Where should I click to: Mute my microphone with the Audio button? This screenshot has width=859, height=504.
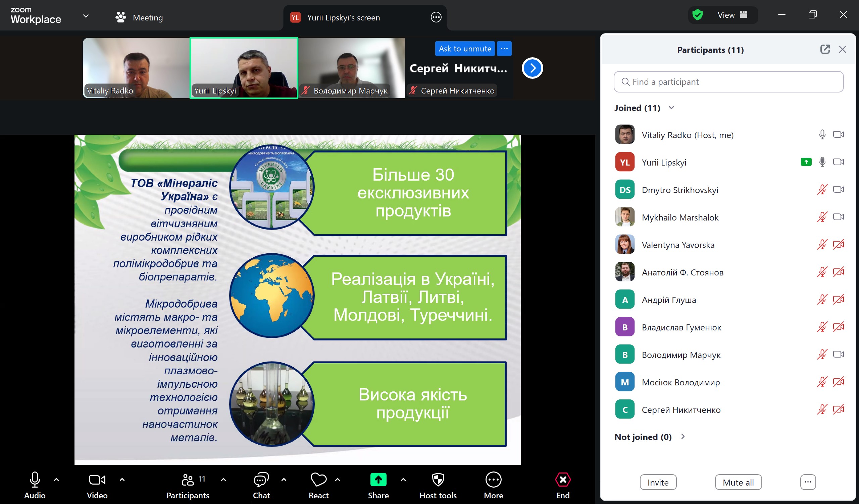35,480
